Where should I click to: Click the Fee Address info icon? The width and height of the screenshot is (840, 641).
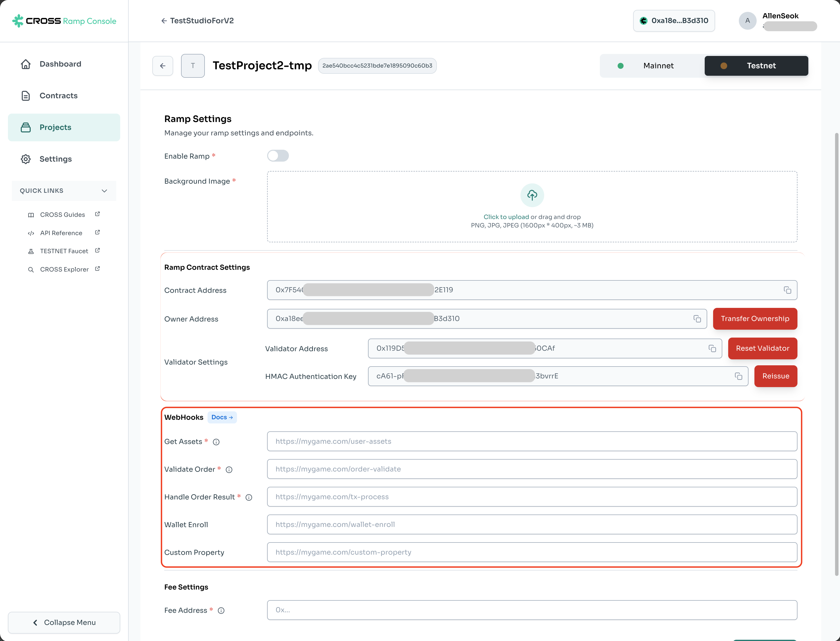(x=221, y=611)
